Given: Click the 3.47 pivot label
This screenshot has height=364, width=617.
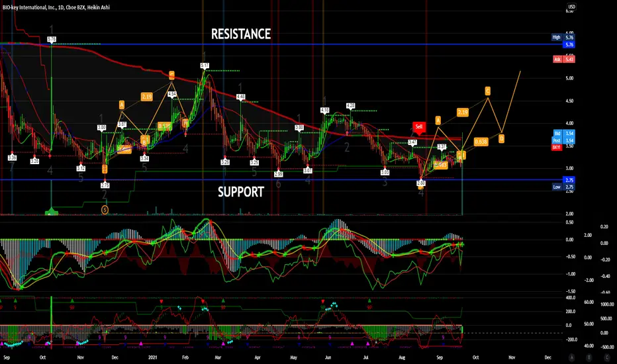Looking at the screenshot, I should 412,142.
